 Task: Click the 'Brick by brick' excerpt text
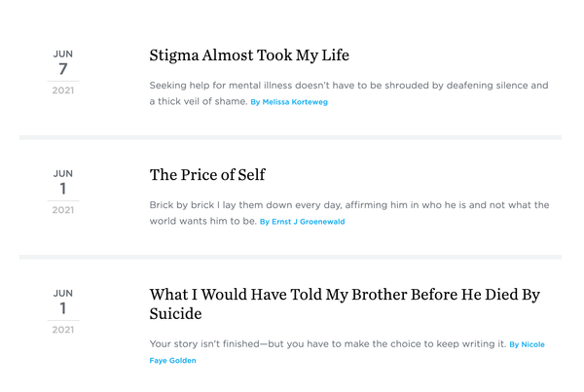(x=348, y=205)
